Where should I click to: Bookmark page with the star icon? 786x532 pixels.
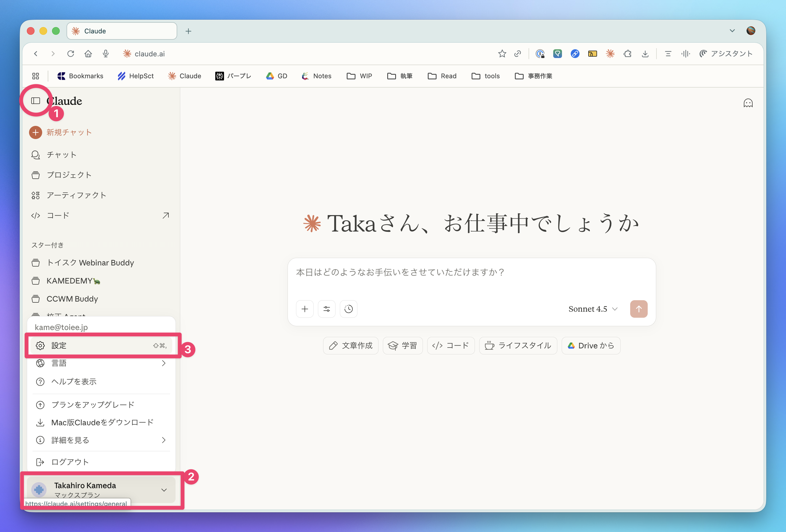502,54
